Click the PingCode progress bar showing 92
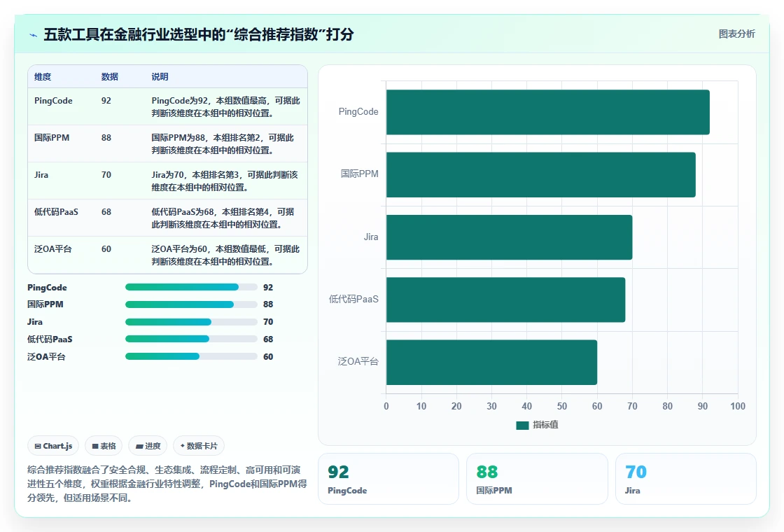Screen dimensions: 784x532 coord(191,287)
